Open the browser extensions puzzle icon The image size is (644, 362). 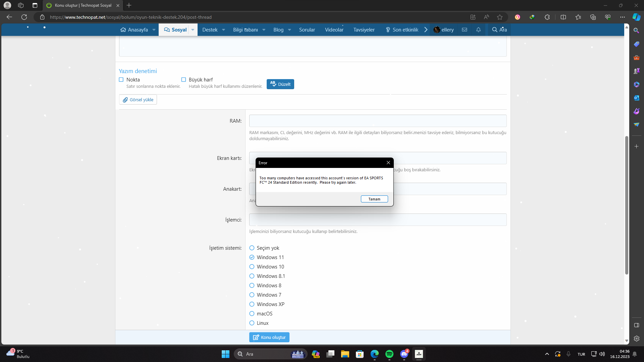point(547,17)
